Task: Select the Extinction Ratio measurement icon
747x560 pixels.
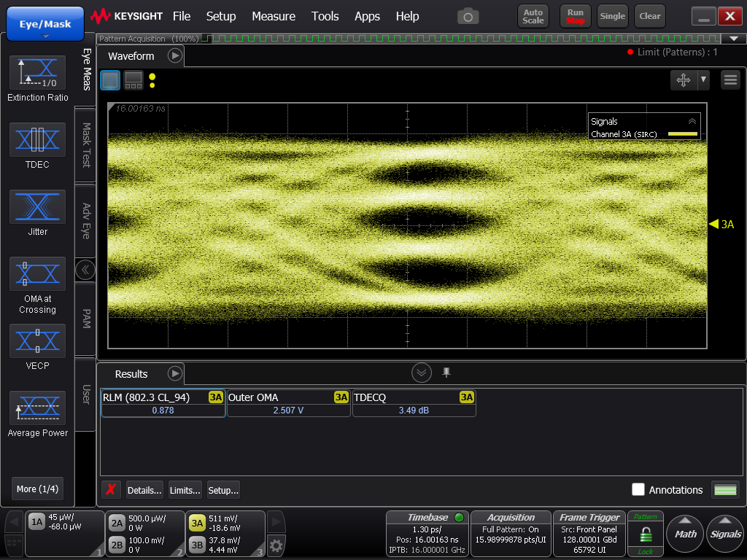Action: [x=37, y=72]
